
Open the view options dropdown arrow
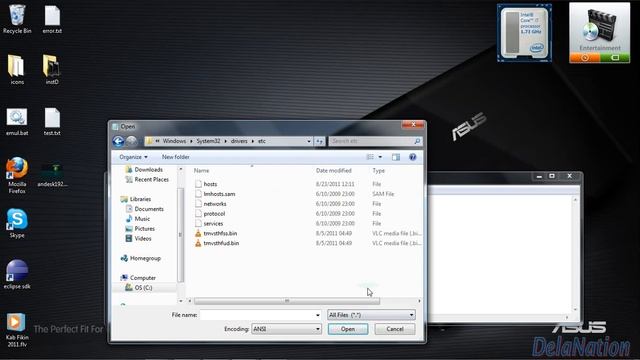coord(380,157)
